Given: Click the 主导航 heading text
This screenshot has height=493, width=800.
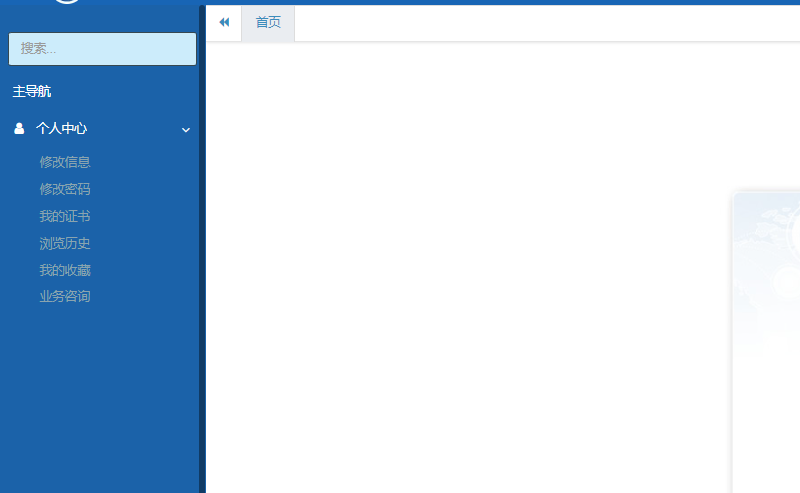Looking at the screenshot, I should tap(32, 91).
